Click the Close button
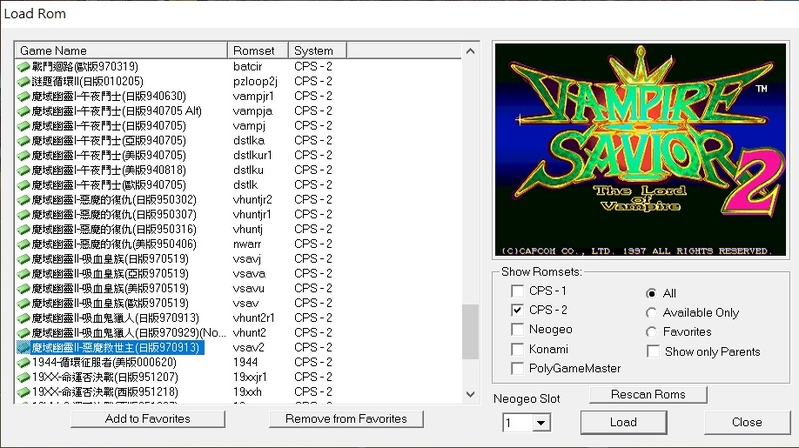 point(747,423)
